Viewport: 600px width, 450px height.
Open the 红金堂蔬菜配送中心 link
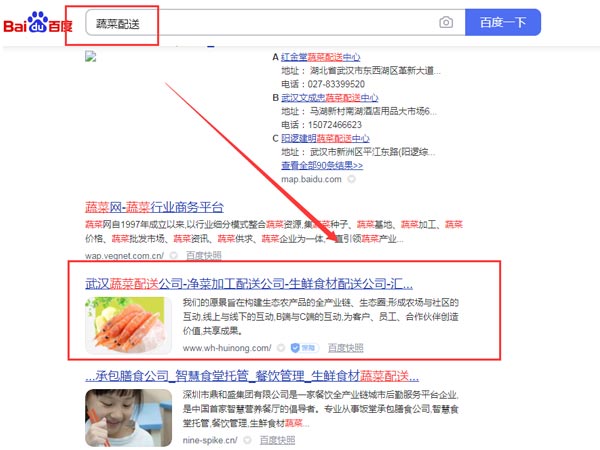click(321, 57)
